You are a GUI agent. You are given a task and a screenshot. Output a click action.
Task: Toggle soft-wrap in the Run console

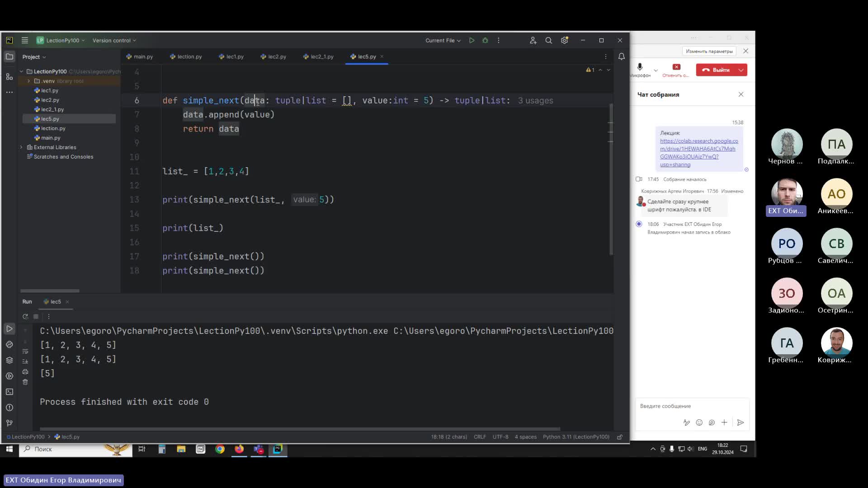click(x=25, y=351)
